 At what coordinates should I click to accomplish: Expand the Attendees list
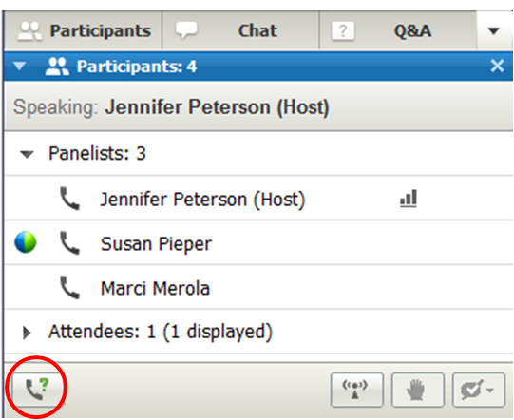coord(27,333)
